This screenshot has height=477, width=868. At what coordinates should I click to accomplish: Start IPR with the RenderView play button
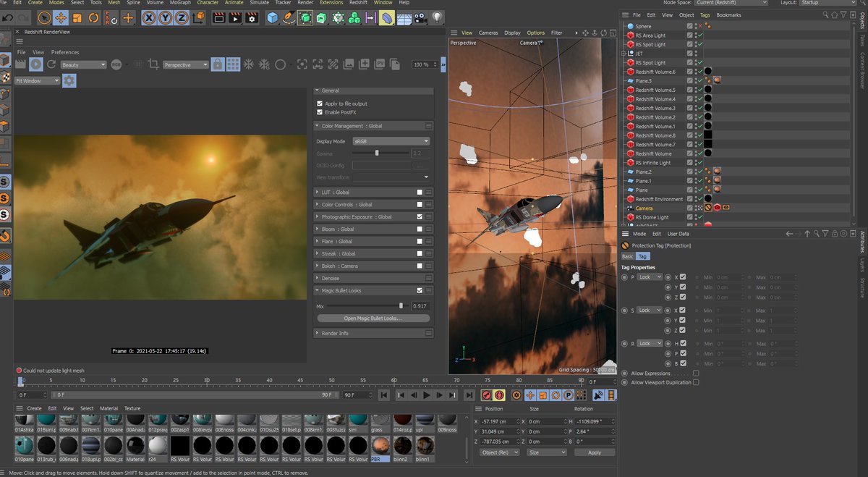click(x=35, y=64)
